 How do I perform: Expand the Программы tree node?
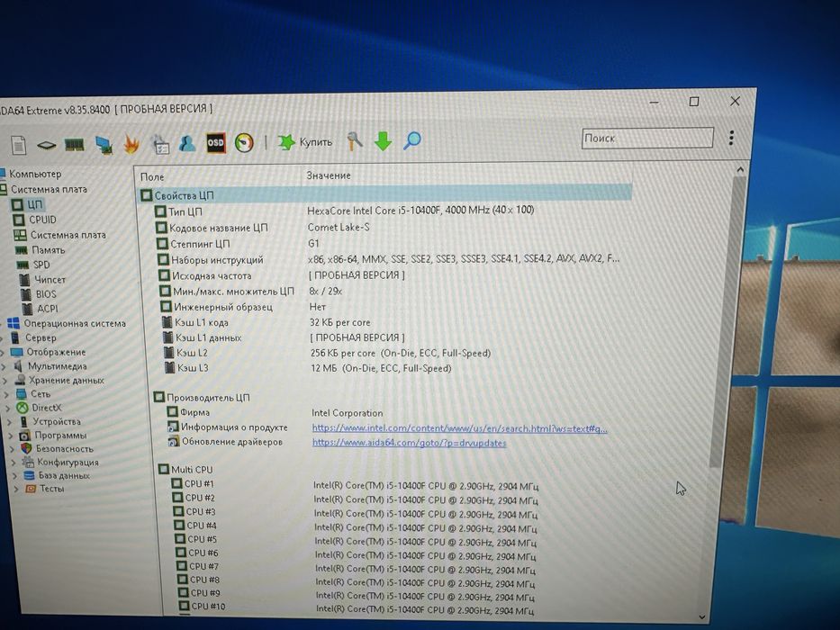11,436
